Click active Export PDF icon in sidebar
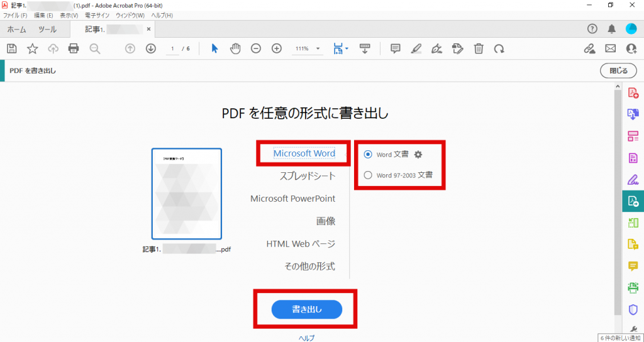 633,201
